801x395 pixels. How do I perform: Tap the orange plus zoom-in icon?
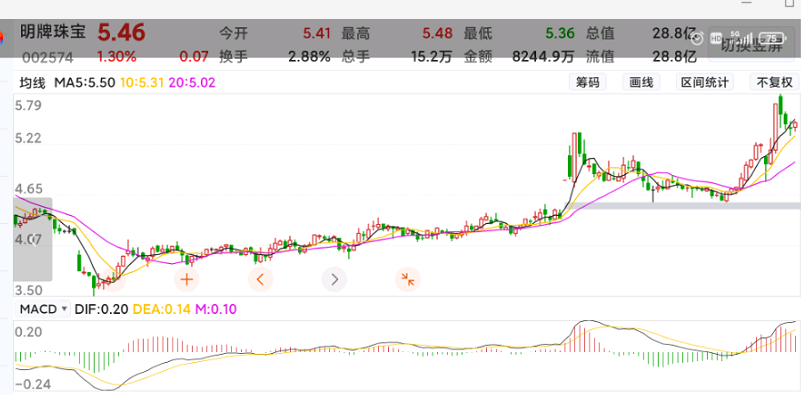186,280
